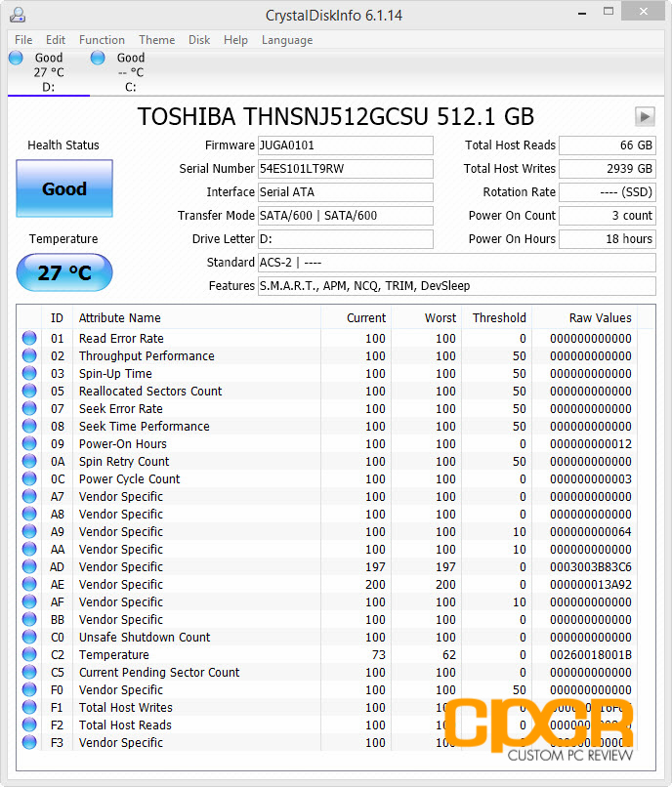
Task: Click the status orb for Power-On Hours
Action: (29, 443)
